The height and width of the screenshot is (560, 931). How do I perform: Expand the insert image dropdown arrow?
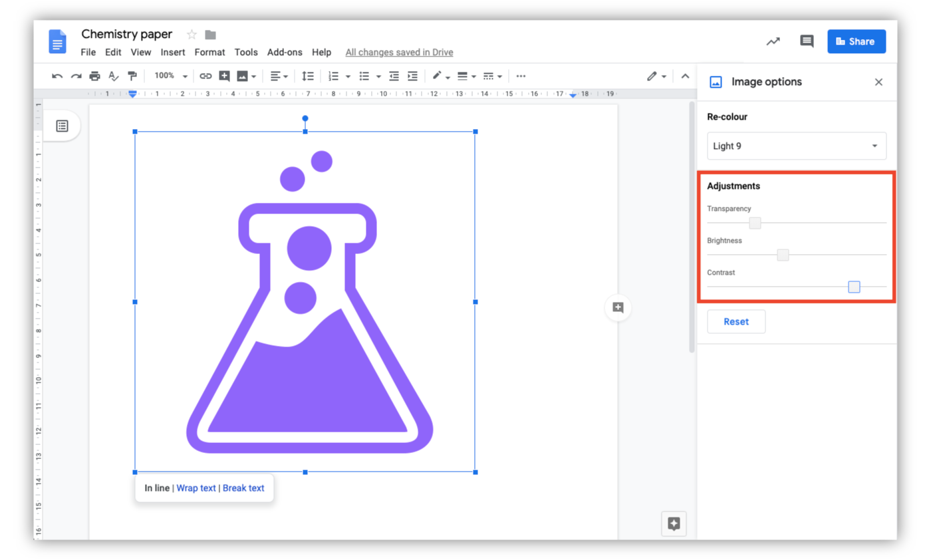pos(254,77)
